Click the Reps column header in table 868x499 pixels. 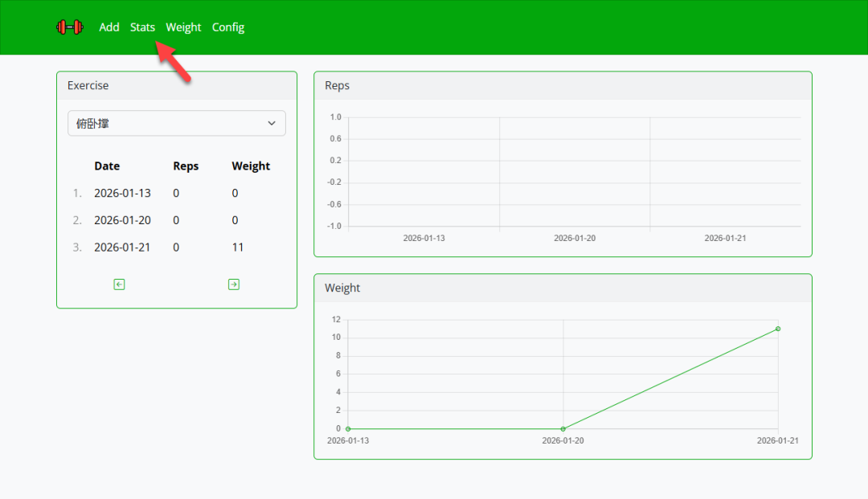click(186, 166)
